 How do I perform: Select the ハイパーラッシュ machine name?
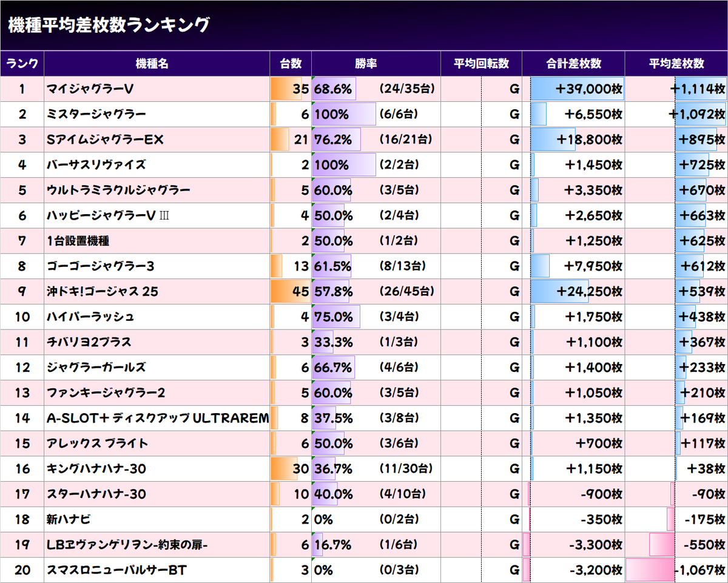[90, 317]
